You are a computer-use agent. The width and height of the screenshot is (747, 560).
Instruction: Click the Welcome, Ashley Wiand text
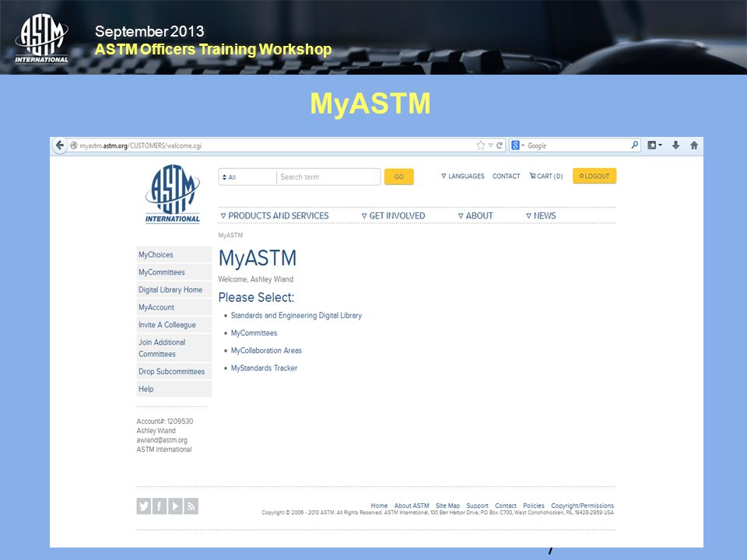256,279
